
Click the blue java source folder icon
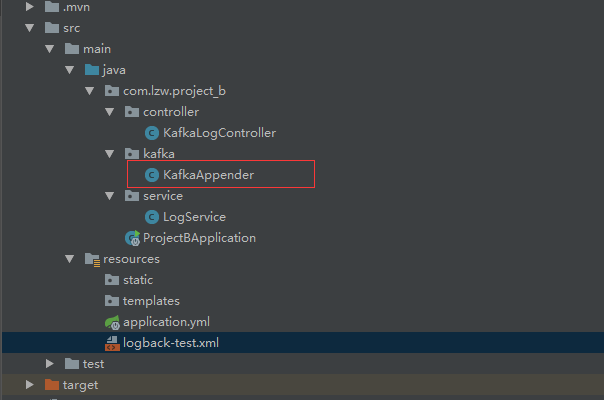[92, 70]
